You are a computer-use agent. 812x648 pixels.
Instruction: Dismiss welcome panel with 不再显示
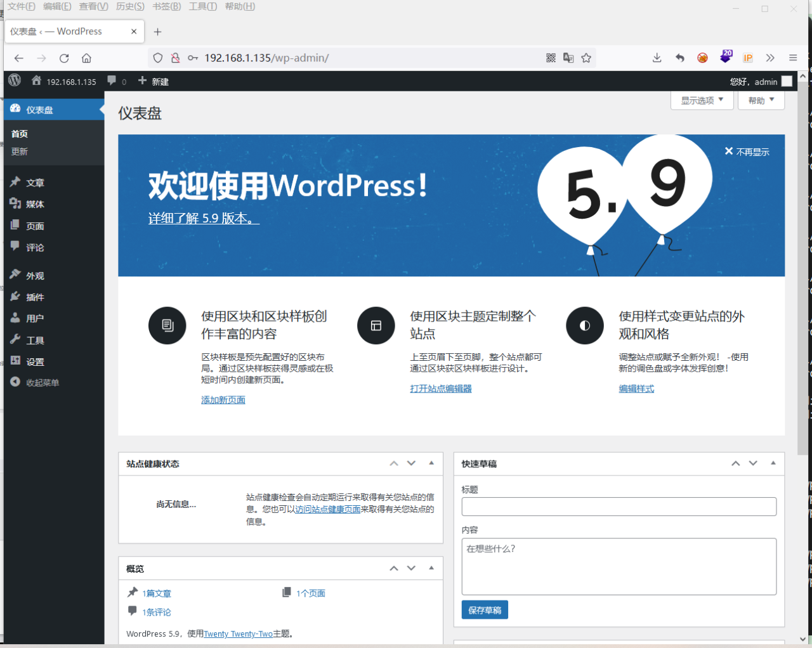point(747,152)
